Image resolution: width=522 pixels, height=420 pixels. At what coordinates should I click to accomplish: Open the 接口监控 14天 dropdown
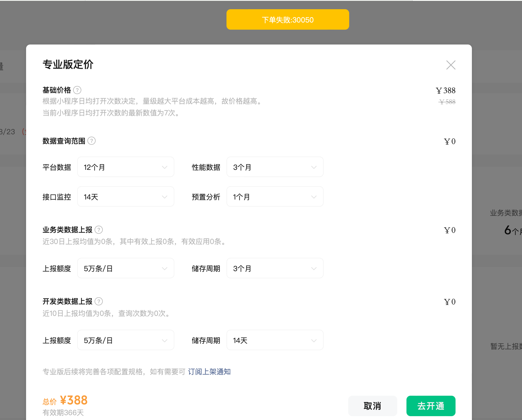click(126, 197)
